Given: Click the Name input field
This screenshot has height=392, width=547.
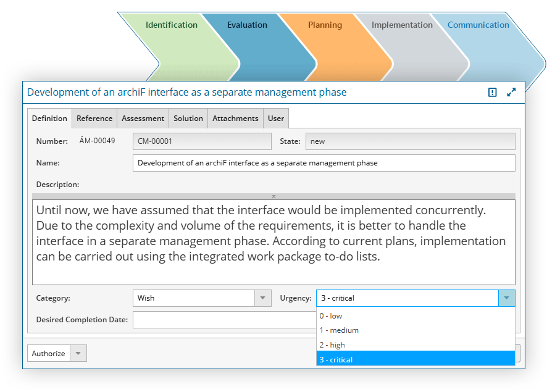Looking at the screenshot, I should (324, 163).
